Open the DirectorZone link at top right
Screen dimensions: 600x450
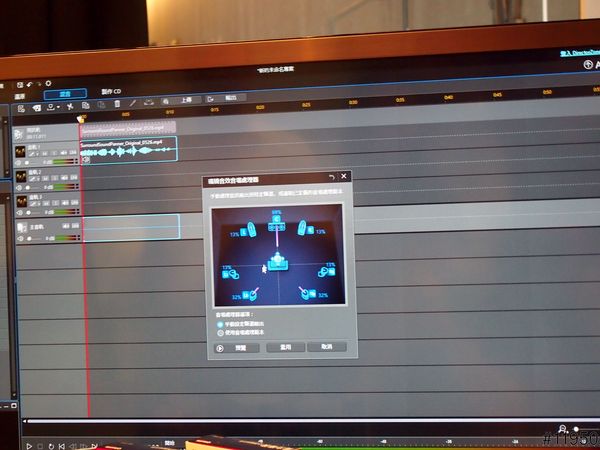(580, 53)
